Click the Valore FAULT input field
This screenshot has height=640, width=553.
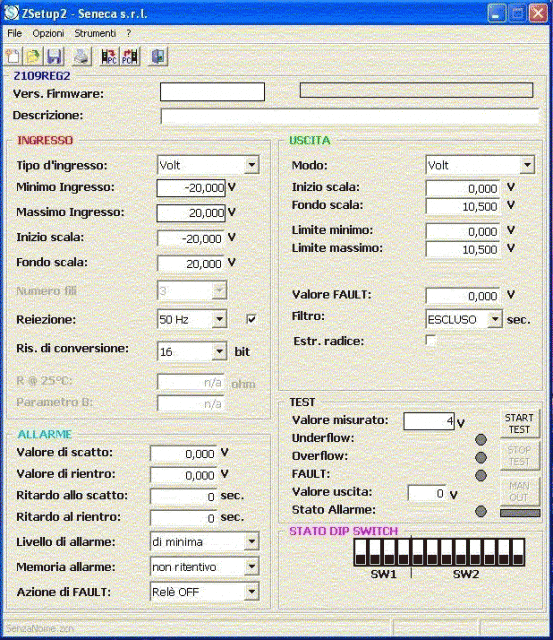click(463, 296)
